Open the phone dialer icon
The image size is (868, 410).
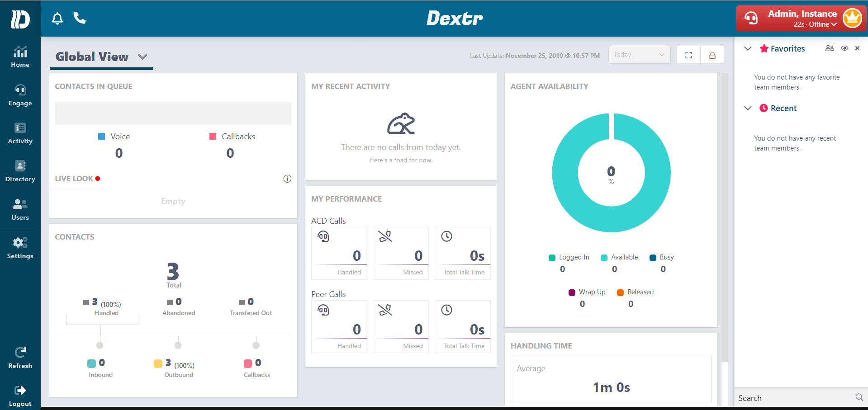(80, 18)
